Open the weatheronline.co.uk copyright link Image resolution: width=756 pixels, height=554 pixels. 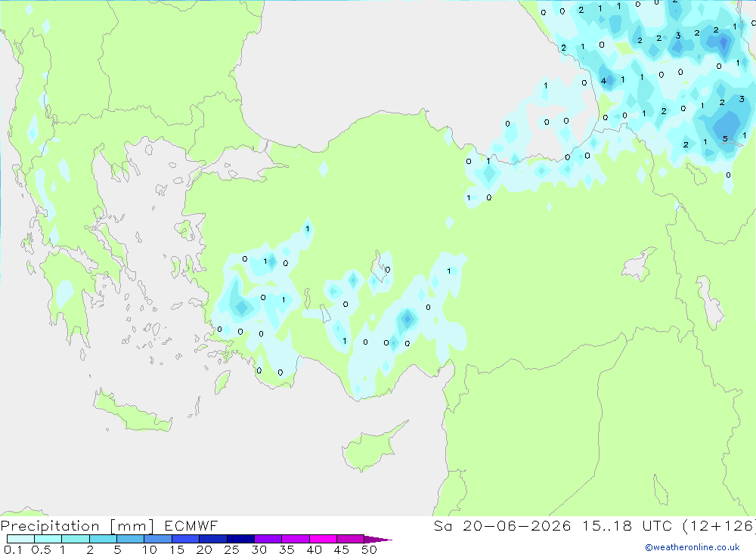[x=692, y=547]
